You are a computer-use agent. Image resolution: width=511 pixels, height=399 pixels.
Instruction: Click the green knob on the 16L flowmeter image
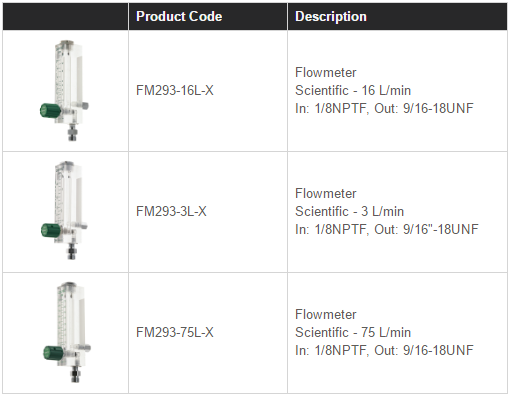pyautogui.click(x=50, y=110)
